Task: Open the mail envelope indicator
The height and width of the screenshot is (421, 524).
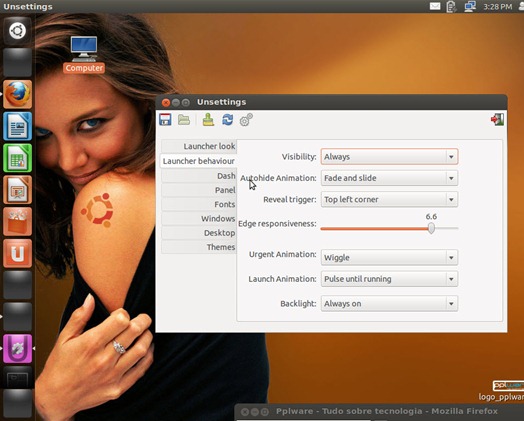Action: pyautogui.click(x=435, y=6)
